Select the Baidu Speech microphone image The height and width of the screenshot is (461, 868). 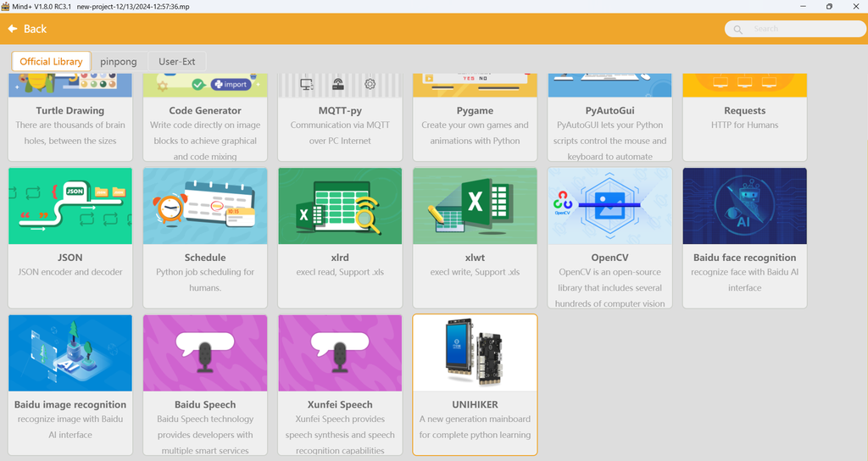coord(205,353)
